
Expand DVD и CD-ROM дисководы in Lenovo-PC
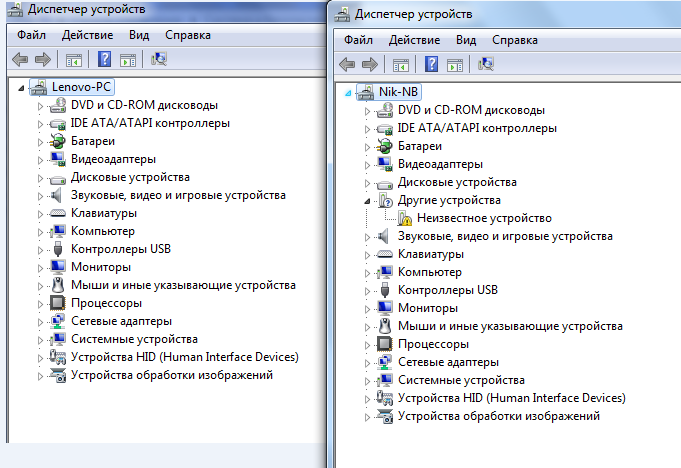coord(40,106)
